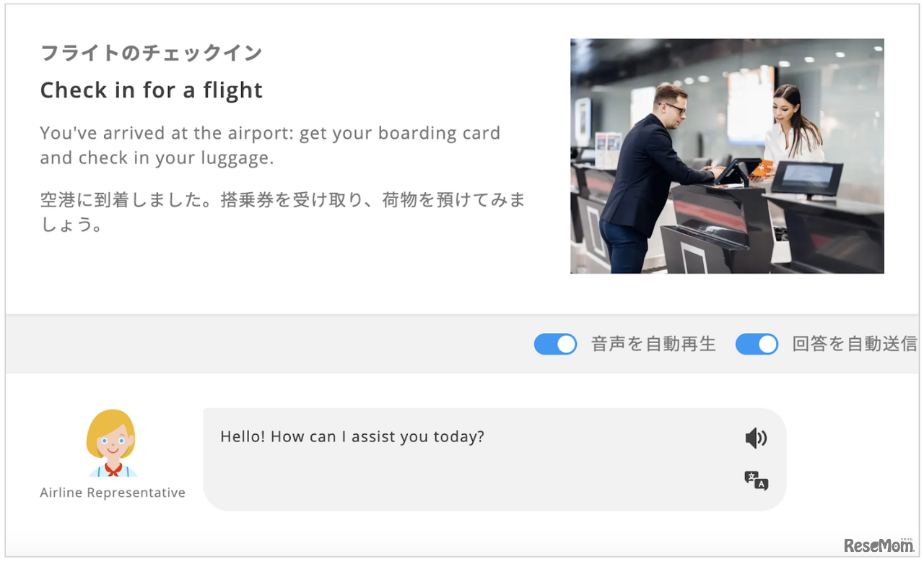The width and height of the screenshot is (924, 562).
Task: Click the "Airline Representative" name label
Action: 113,493
